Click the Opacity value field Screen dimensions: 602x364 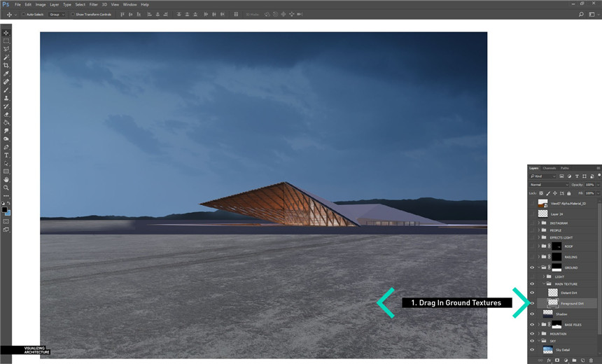pos(589,185)
